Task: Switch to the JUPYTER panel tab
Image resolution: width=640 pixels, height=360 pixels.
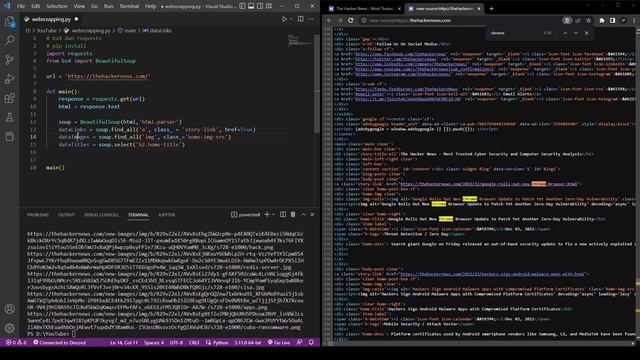Action: (167, 215)
